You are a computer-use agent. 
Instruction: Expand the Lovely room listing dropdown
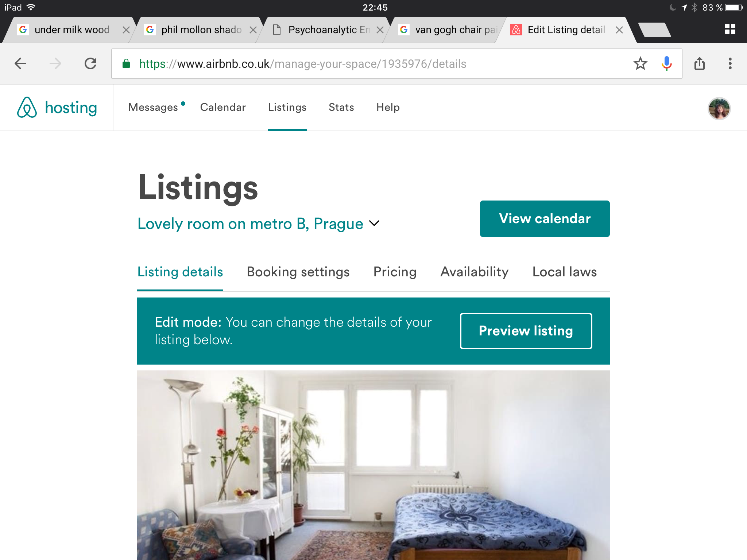coord(259,223)
